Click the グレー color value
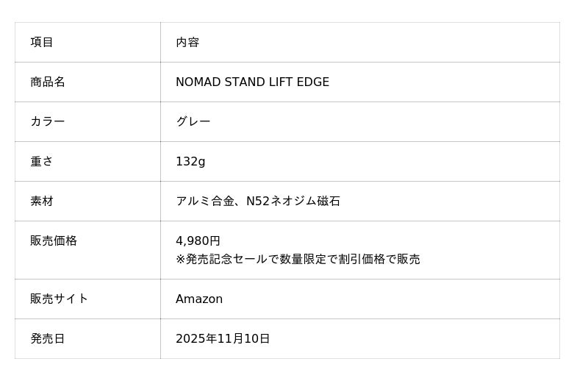588x381 pixels. click(193, 122)
